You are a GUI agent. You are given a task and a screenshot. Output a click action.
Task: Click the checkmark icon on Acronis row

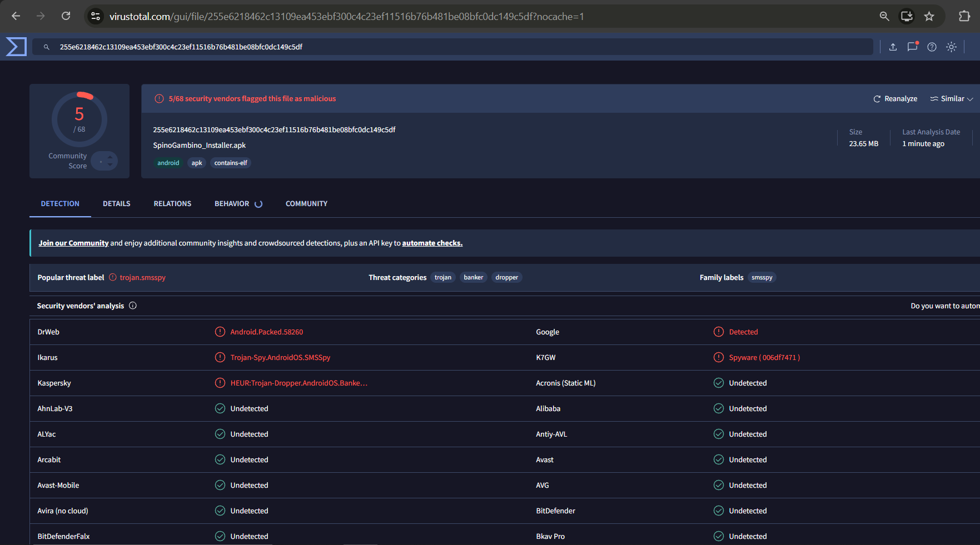click(719, 383)
